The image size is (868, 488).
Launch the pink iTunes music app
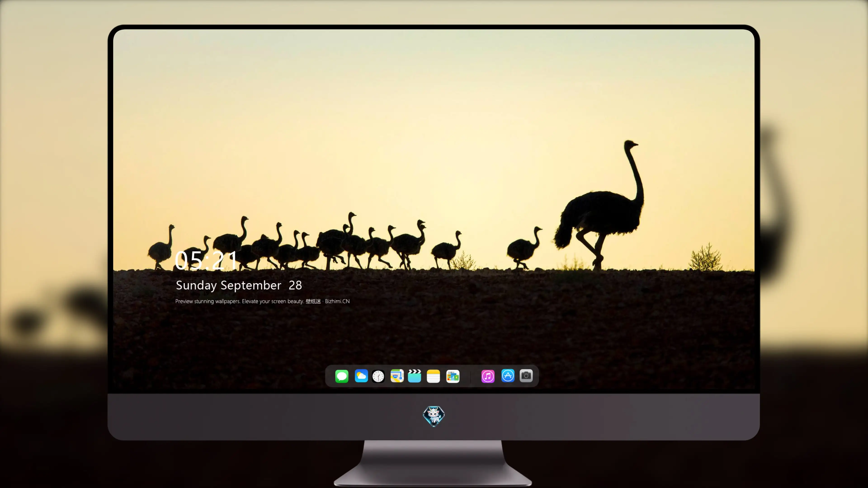click(x=488, y=376)
